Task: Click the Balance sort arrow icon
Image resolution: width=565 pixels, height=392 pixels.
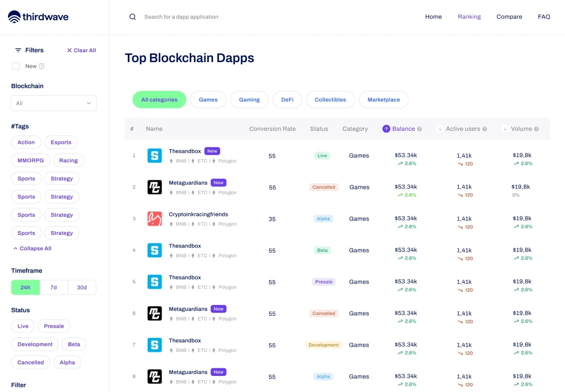Action: pyautogui.click(x=386, y=129)
